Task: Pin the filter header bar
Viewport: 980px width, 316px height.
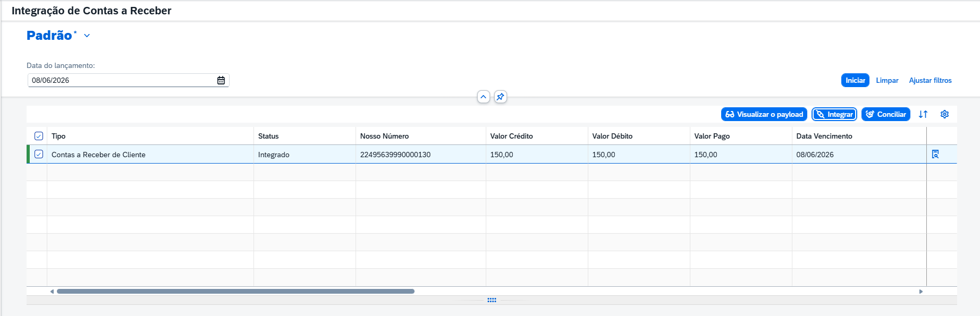Action: (500, 97)
